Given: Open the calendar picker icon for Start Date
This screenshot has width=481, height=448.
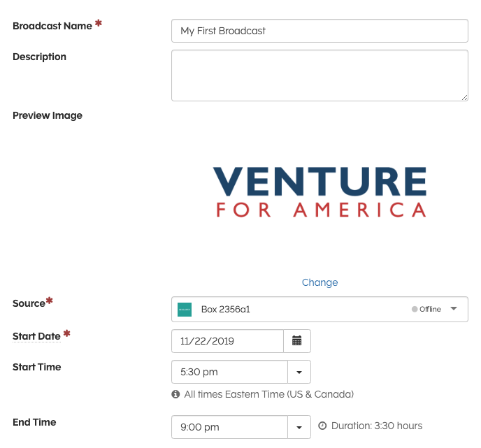Looking at the screenshot, I should (297, 341).
